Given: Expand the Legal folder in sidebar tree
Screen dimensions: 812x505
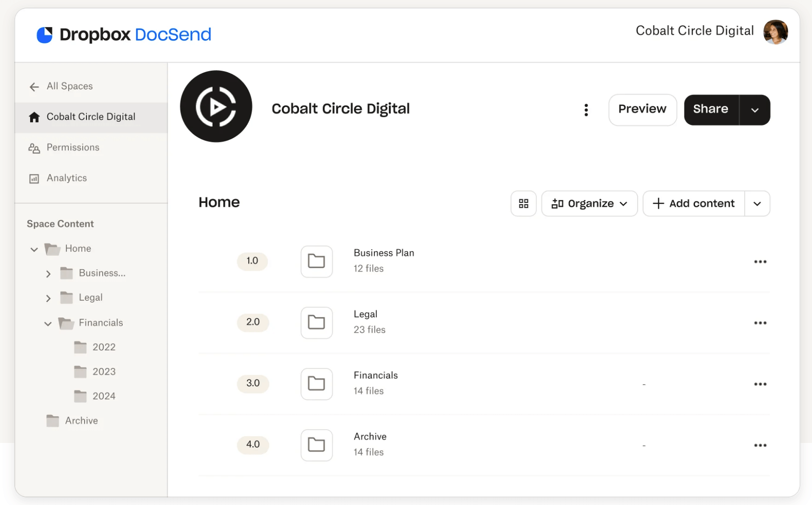Looking at the screenshot, I should click(48, 298).
